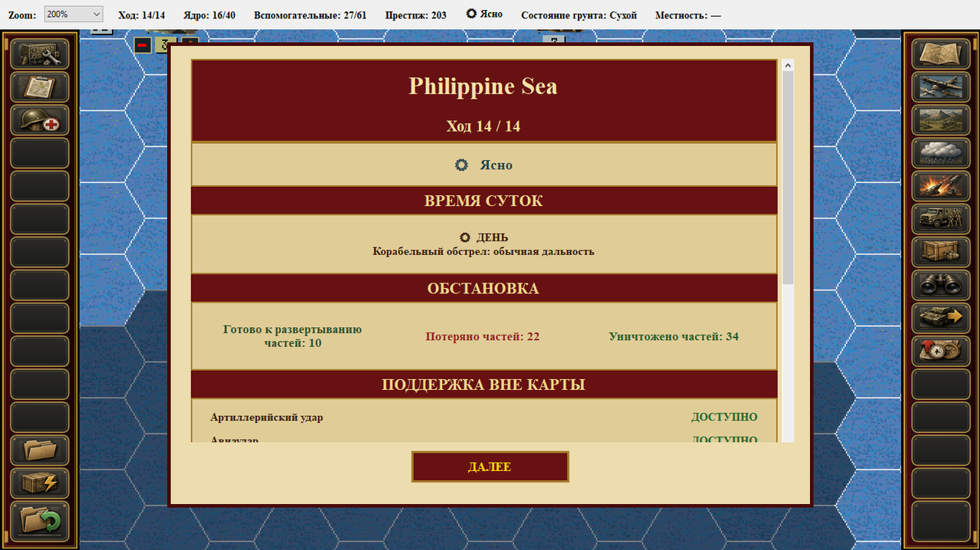
Task: Click 'Готово к развертыванию частей: 10'
Action: pos(293,336)
